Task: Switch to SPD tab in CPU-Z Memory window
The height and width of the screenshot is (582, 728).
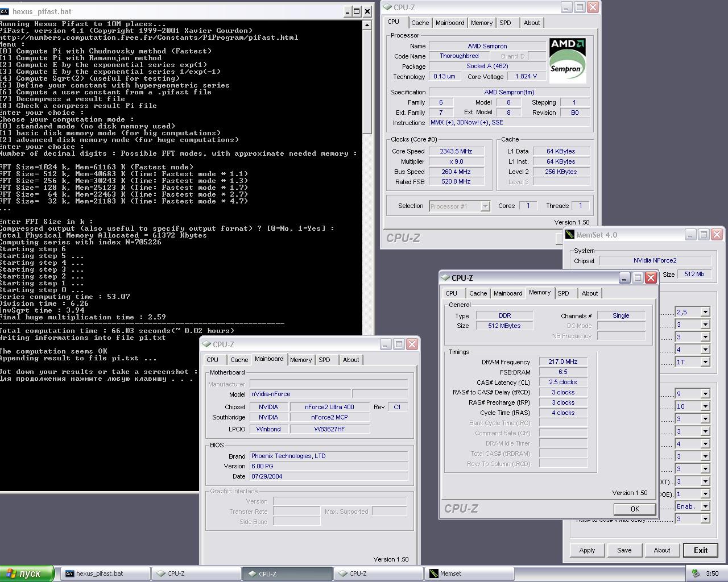Action: 563,293
